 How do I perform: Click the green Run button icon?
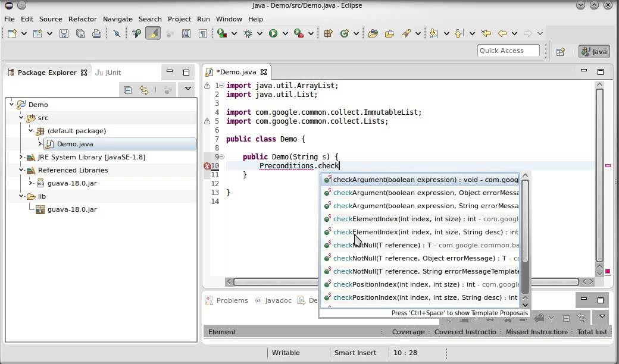click(x=273, y=33)
